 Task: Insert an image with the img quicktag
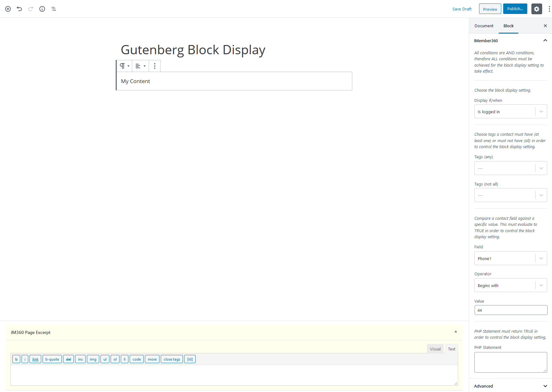(x=93, y=359)
